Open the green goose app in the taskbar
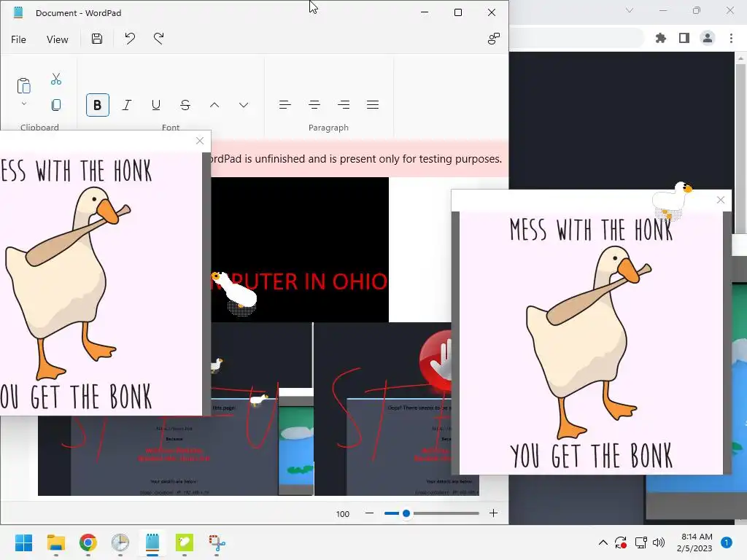Screen dimensions: 747x560 [x=185, y=542]
